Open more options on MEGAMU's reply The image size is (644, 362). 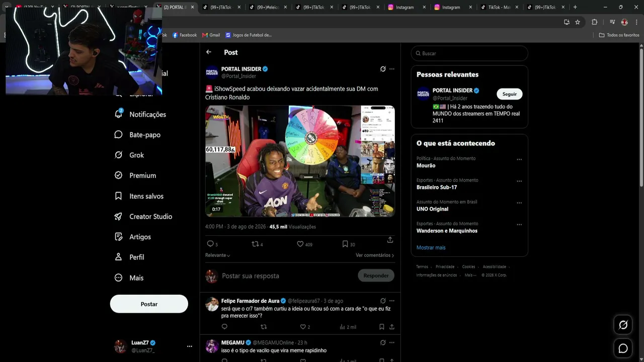(x=392, y=342)
